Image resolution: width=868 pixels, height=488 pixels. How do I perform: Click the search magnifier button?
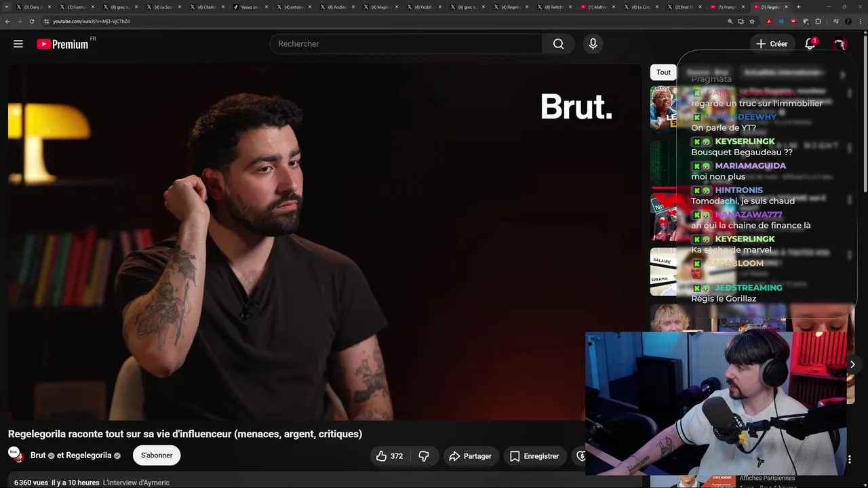[558, 44]
